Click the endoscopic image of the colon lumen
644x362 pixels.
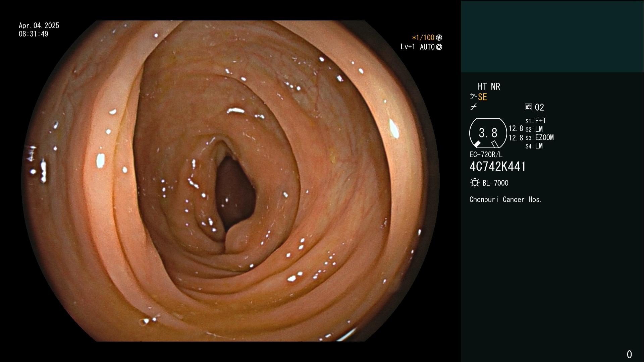pos(230,181)
